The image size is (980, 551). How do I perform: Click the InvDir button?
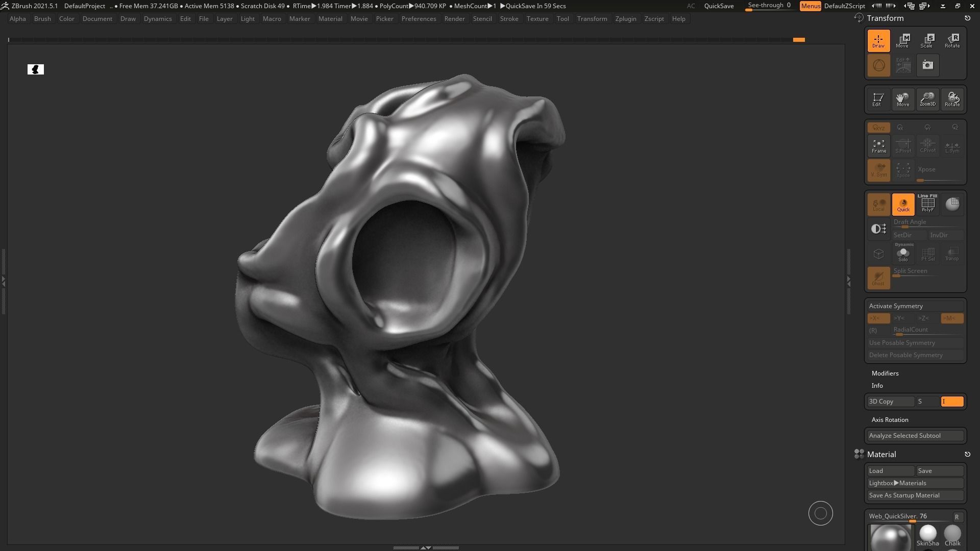tap(946, 235)
